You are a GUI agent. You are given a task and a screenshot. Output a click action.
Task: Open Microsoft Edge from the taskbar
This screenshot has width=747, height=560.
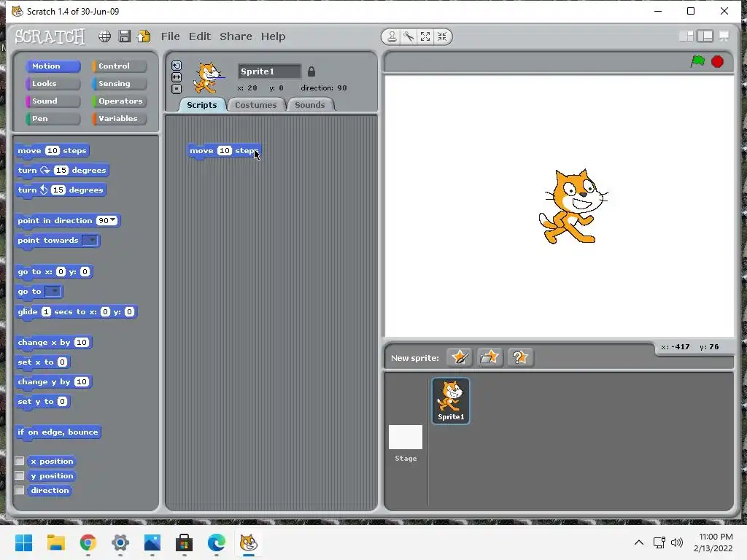pyautogui.click(x=216, y=542)
